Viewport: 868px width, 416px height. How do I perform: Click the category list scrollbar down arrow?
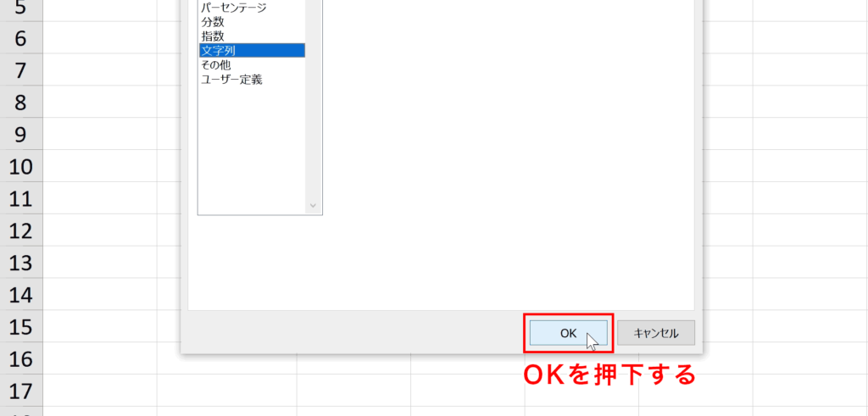[313, 206]
